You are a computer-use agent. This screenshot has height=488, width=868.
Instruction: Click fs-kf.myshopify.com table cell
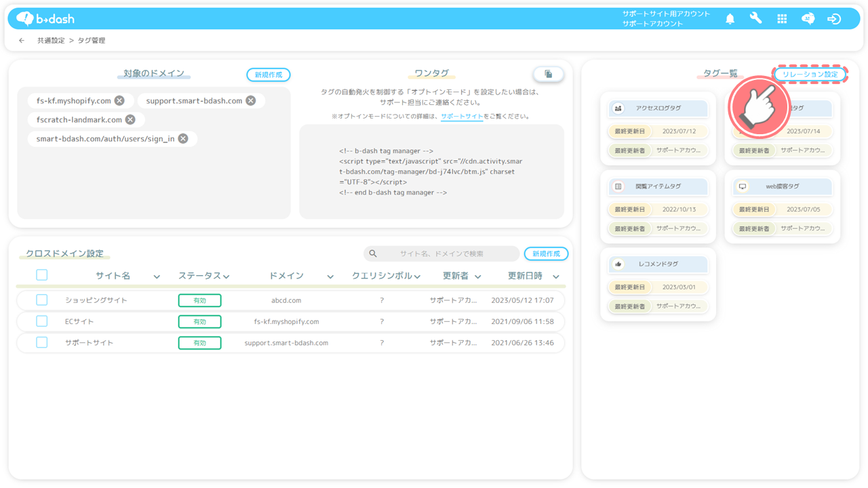point(286,321)
